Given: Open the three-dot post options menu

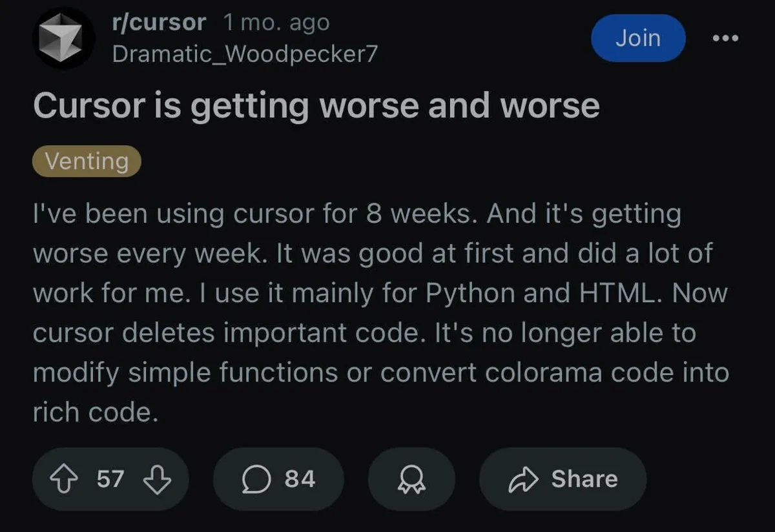Looking at the screenshot, I should tap(725, 38).
